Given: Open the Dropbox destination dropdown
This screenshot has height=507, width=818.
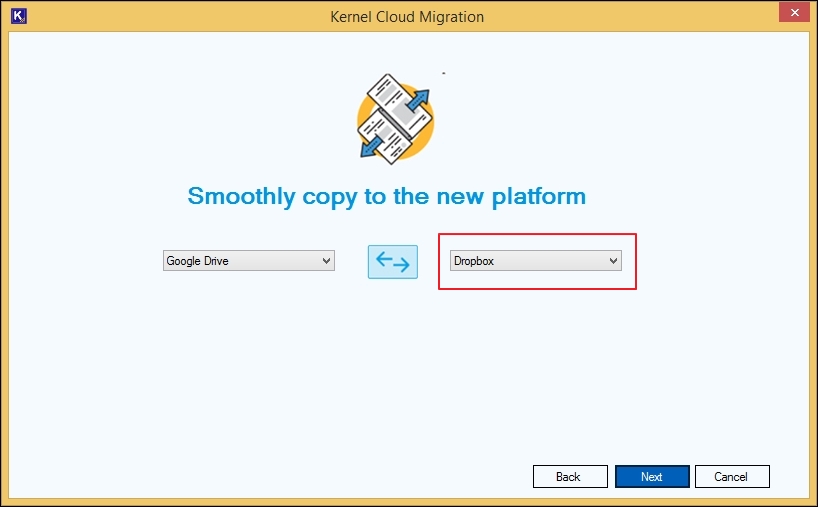Looking at the screenshot, I should pyautogui.click(x=536, y=261).
